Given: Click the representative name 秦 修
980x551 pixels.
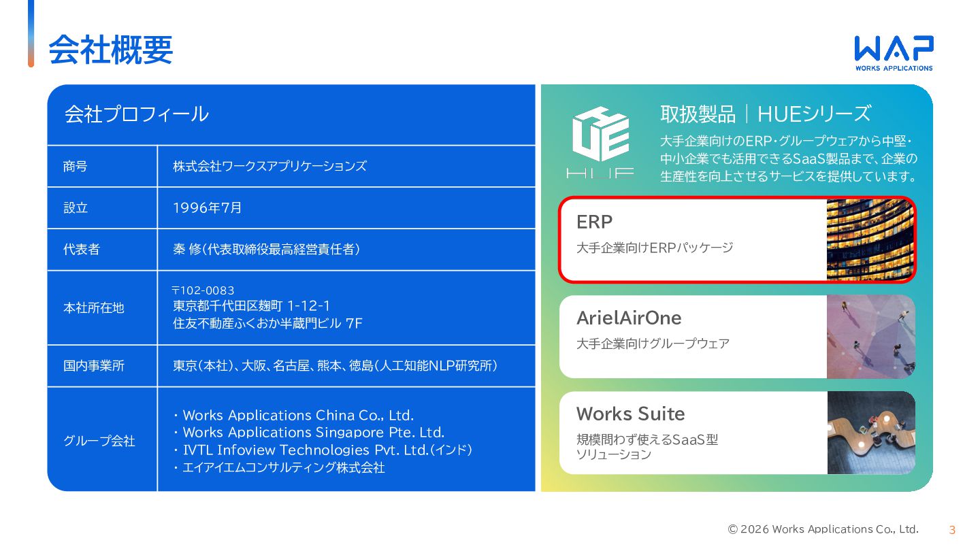Looking at the screenshot, I should (x=188, y=250).
